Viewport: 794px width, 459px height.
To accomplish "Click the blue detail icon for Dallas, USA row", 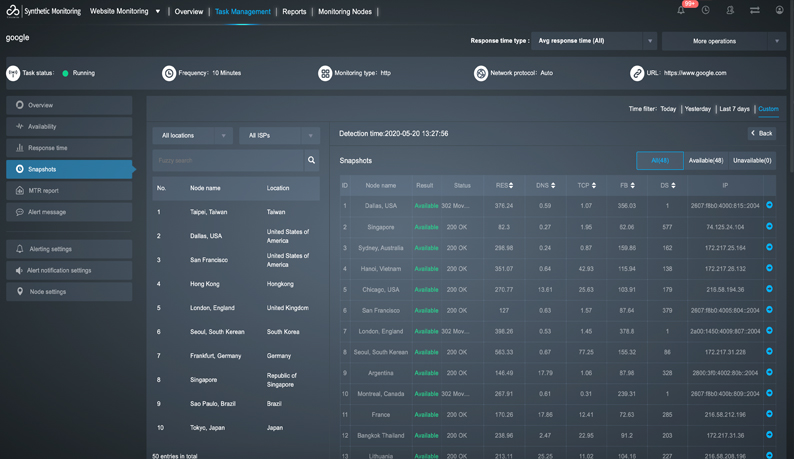I will [x=769, y=206].
